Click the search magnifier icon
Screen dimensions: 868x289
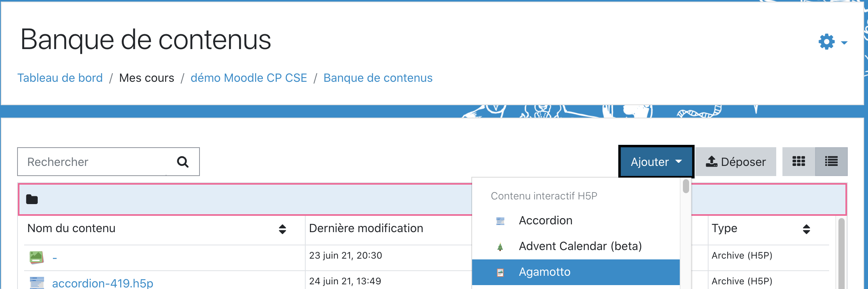183,162
